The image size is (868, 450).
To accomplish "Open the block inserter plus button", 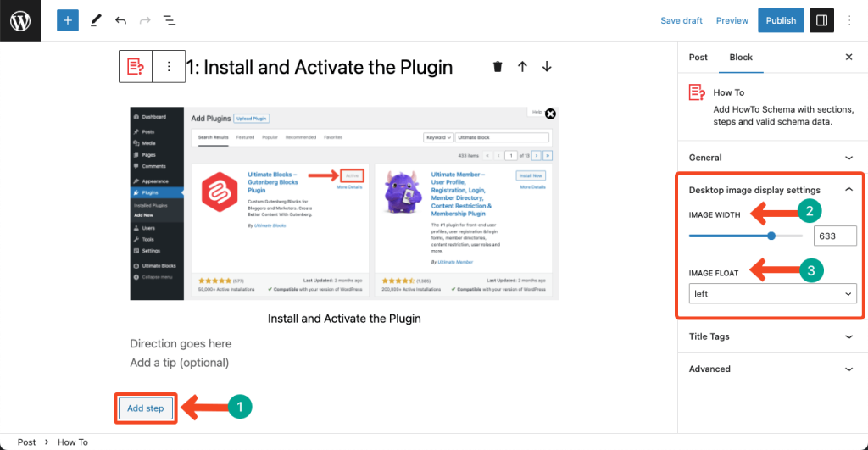I will click(68, 20).
